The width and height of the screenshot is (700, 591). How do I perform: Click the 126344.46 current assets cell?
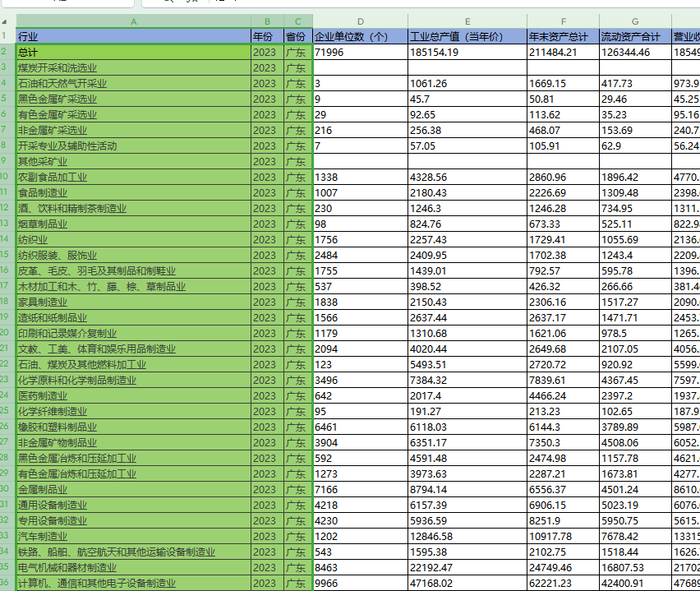click(635, 53)
